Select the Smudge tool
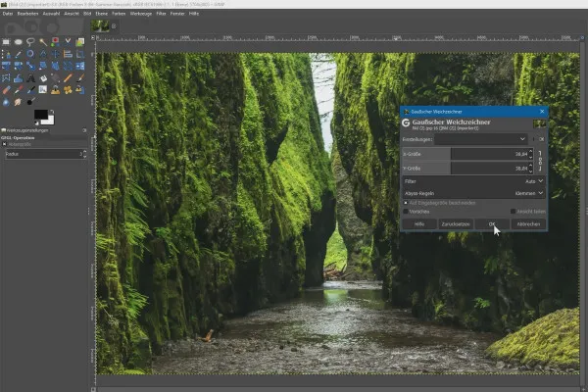 [x=18, y=102]
